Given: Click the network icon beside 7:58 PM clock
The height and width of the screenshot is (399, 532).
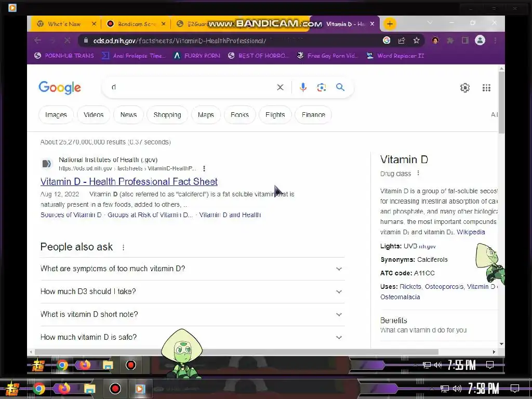Looking at the screenshot, I should point(445,389).
